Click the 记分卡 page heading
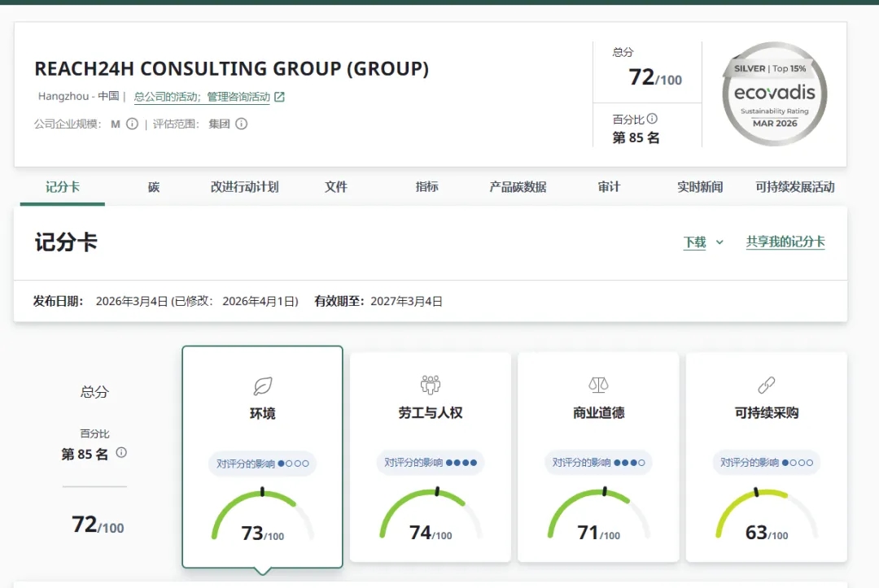Image resolution: width=879 pixels, height=588 pixels. 66,242
